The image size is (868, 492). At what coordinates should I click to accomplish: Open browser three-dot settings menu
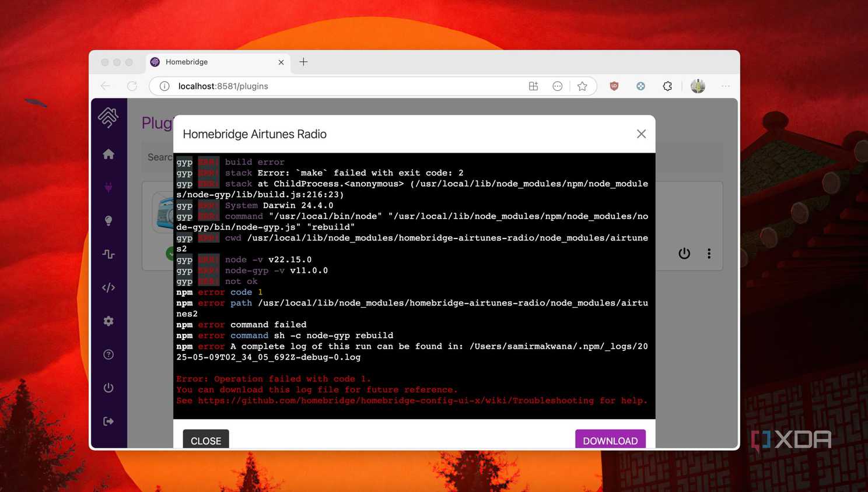coord(726,86)
